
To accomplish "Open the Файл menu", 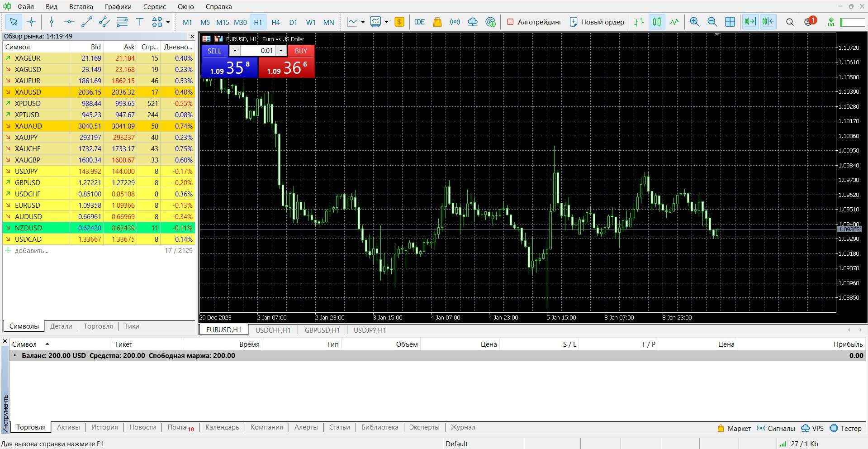I will tap(26, 7).
